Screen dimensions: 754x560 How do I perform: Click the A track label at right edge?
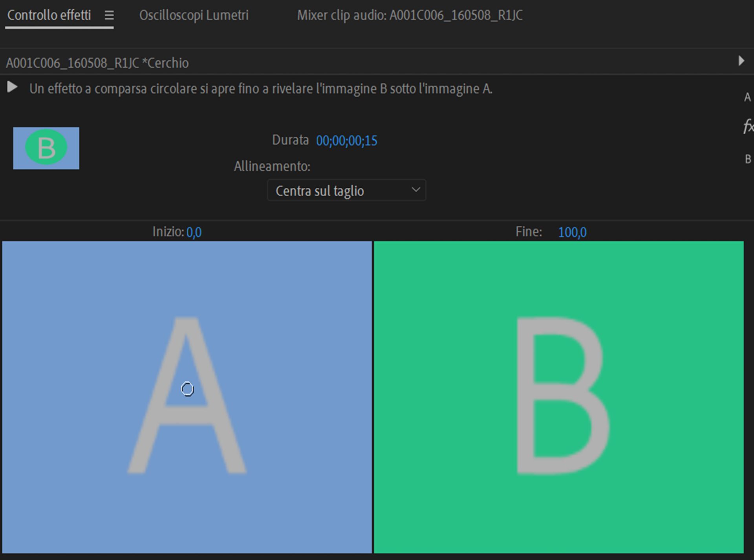pos(747,97)
